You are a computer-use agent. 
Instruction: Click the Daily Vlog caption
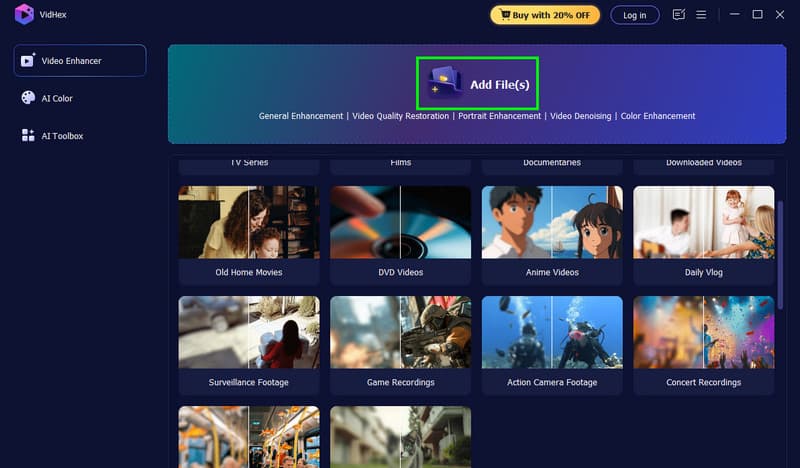coord(704,272)
